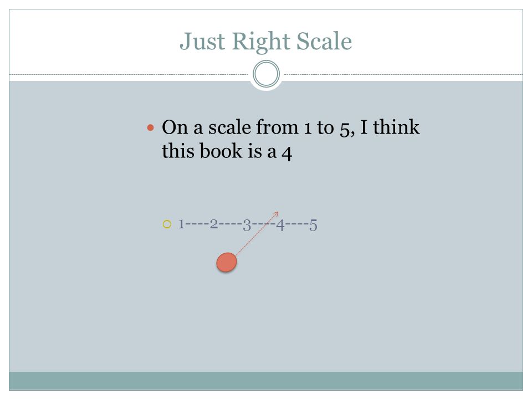Image resolution: width=532 pixels, height=399 pixels.
Task: Click number 1 on the scale
Action: [x=181, y=224]
